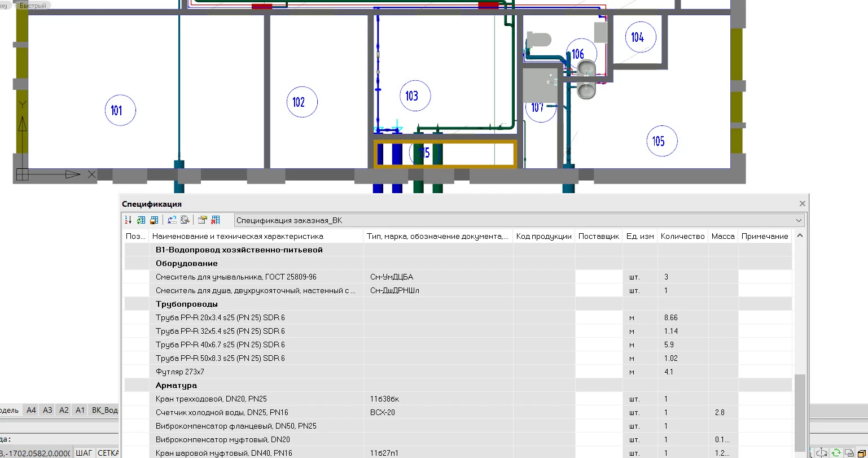Switch to the A4 layout tab
The image size is (868, 458).
point(31,411)
